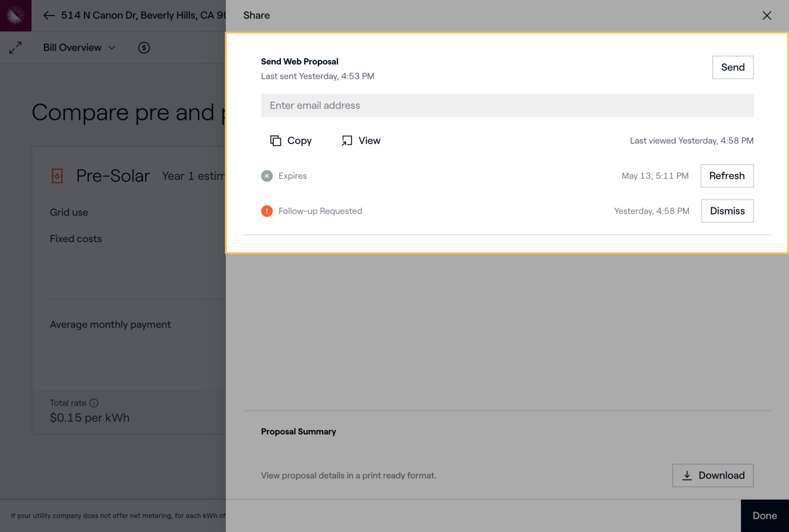Viewport: 789px width, 532px height.
Task: Click the gray Expires status icon
Action: coord(267,176)
